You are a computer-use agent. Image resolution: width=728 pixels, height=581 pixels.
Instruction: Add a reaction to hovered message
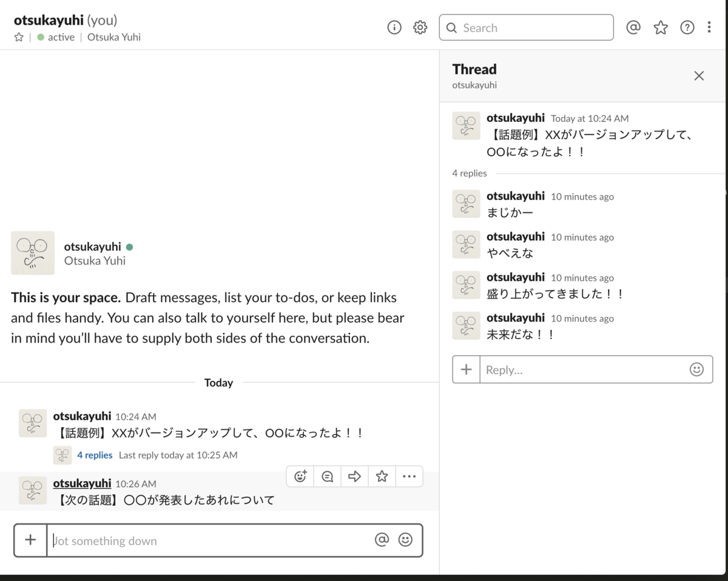click(300, 476)
